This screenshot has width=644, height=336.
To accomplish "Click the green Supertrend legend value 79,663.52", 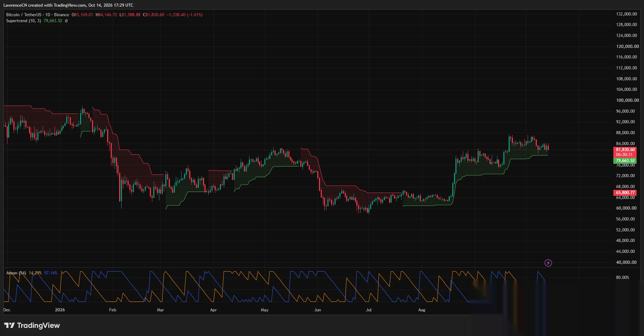I will click(x=53, y=21).
